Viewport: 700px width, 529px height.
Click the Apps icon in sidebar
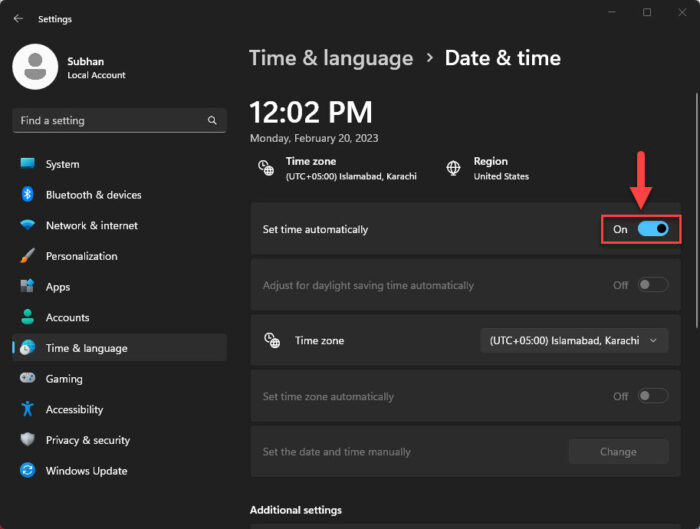27,286
